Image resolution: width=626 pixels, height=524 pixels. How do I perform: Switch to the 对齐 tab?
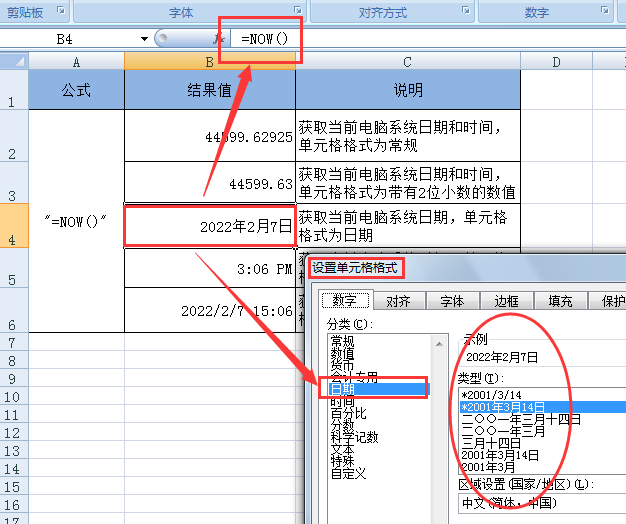(x=398, y=301)
